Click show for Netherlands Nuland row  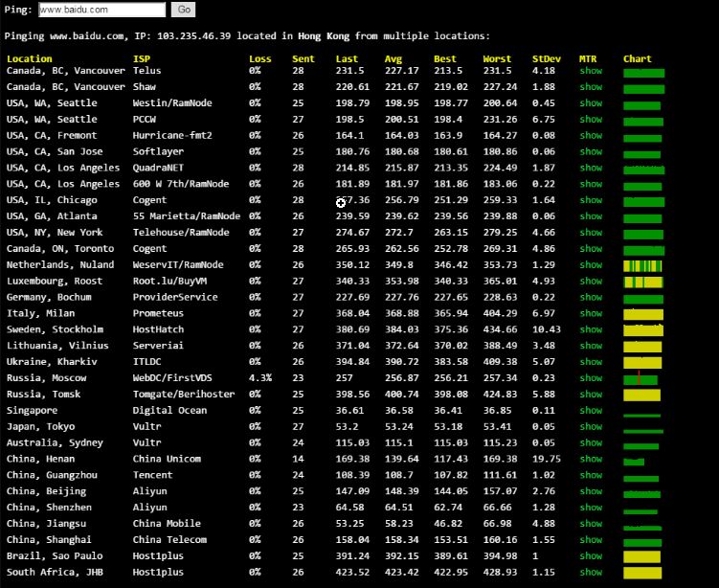[591, 264]
